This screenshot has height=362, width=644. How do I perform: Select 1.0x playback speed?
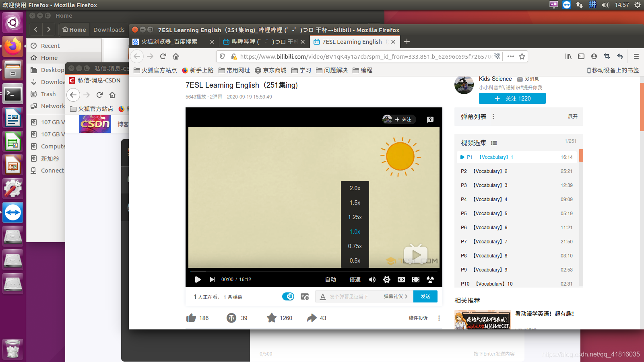(355, 232)
